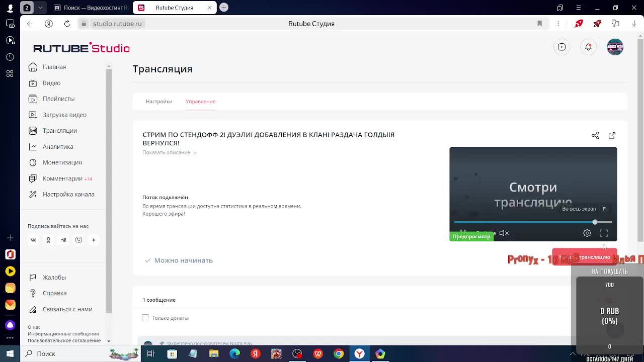The height and width of the screenshot is (362, 644).
Task: Open OBS Studio from the taskbar
Action: coord(297,353)
